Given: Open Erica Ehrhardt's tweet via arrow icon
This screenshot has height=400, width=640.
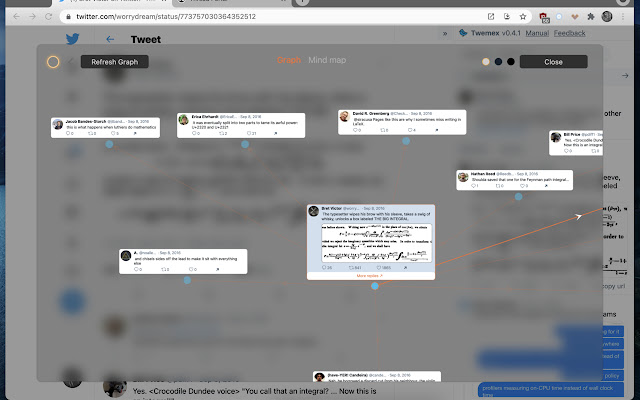Looking at the screenshot, I should tap(276, 133).
